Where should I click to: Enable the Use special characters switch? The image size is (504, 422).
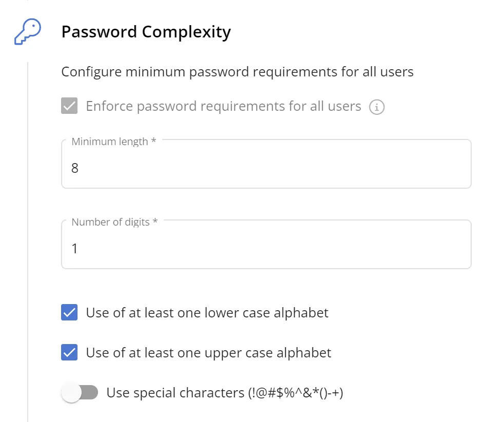80,393
